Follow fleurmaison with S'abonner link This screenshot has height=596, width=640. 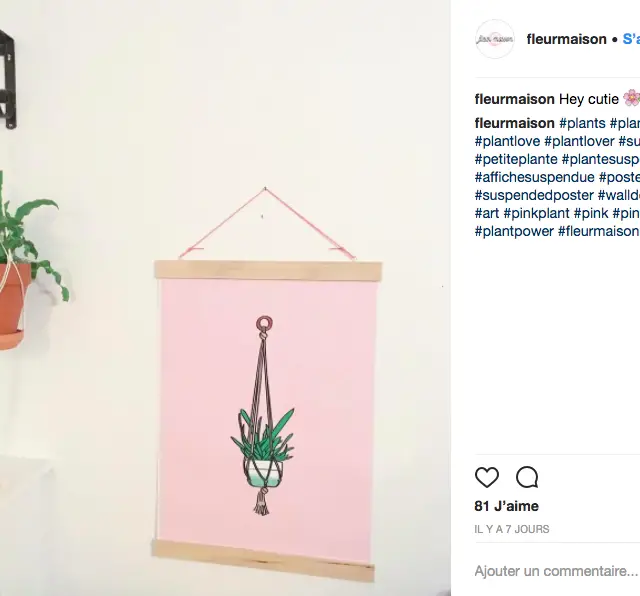(x=631, y=39)
